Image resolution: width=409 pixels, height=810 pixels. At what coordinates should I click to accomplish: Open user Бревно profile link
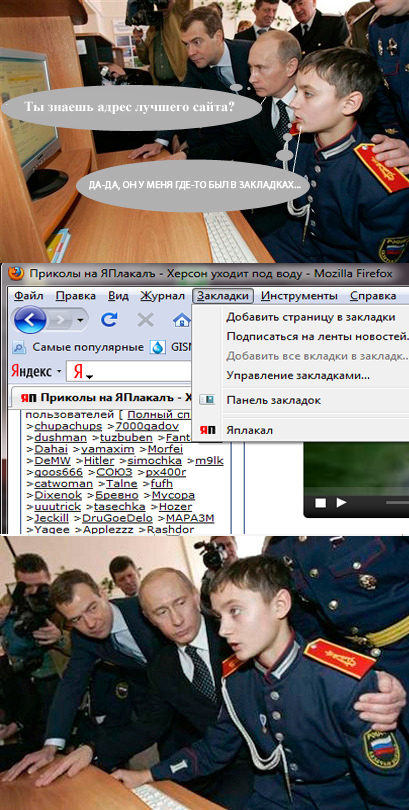click(117, 495)
